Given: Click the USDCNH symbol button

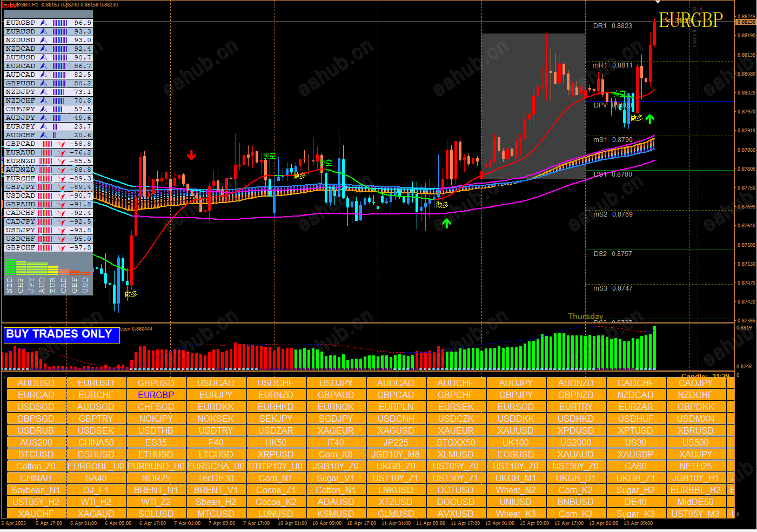Looking at the screenshot, I should coord(396,419).
